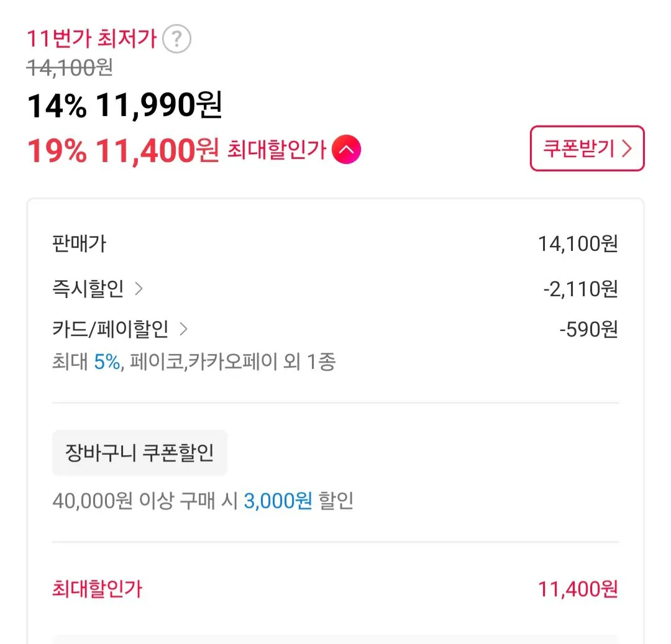671x644 pixels.
Task: Click the arrow inside 쿠폰받기 button
Action: pyautogui.click(x=628, y=149)
